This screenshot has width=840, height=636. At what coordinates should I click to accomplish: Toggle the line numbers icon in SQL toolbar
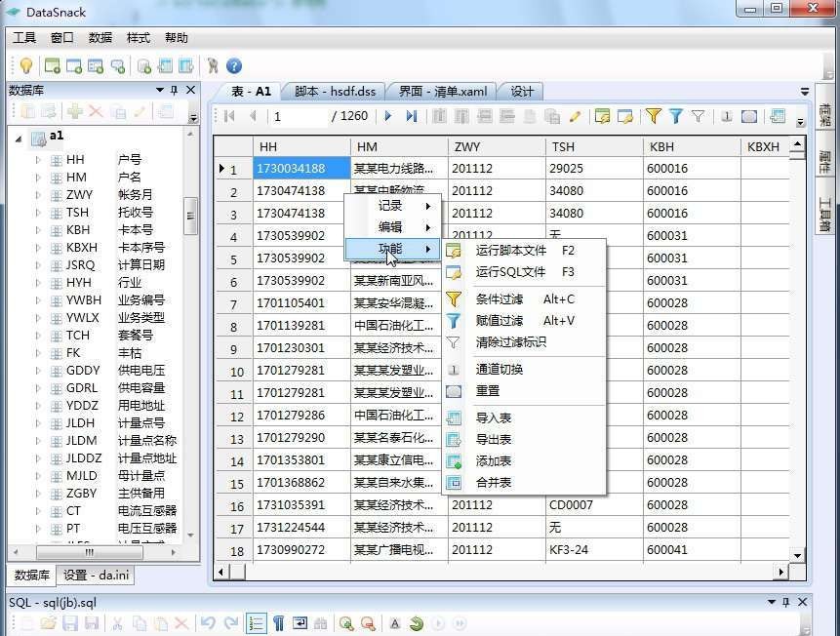coord(256,623)
